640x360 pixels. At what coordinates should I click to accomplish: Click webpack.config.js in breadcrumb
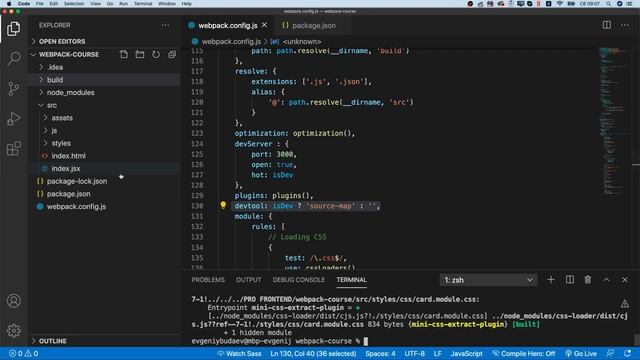click(231, 42)
